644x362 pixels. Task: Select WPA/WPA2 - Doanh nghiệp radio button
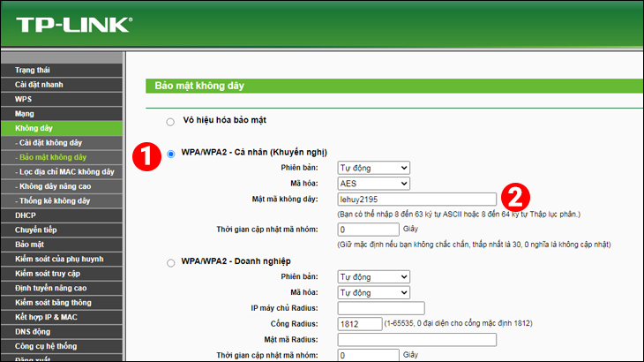[x=171, y=263]
